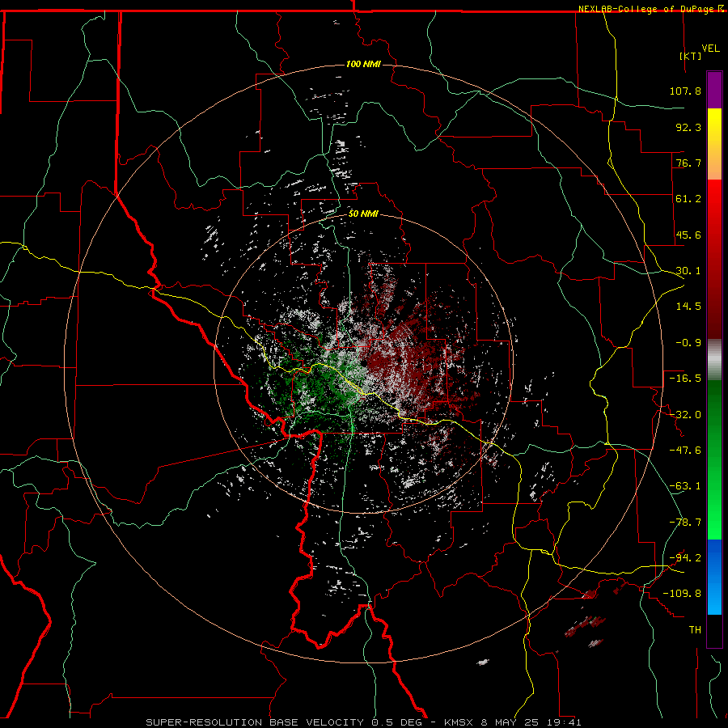Pick the blue segment of the color bar
This screenshot has height=728, width=728.
(x=714, y=577)
